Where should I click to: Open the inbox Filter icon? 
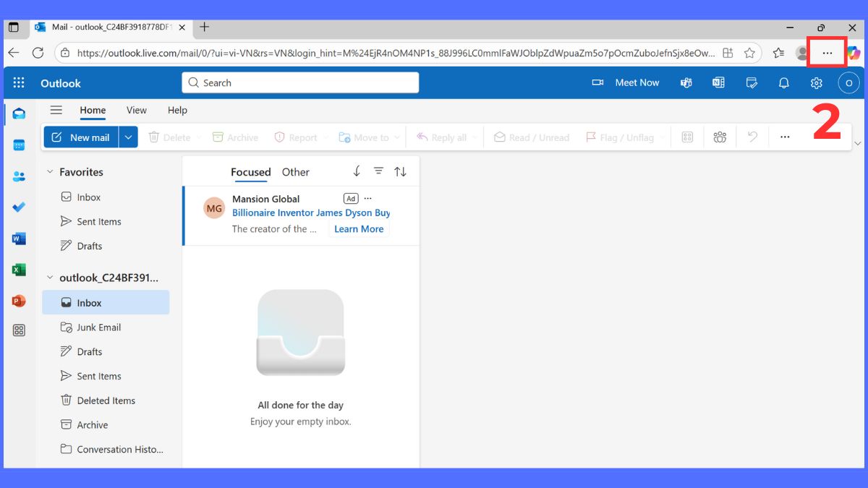378,171
